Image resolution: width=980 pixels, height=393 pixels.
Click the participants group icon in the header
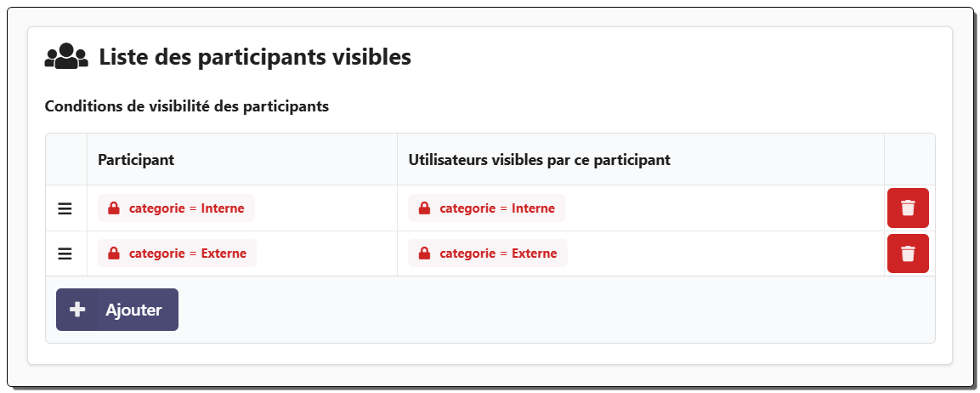point(66,57)
